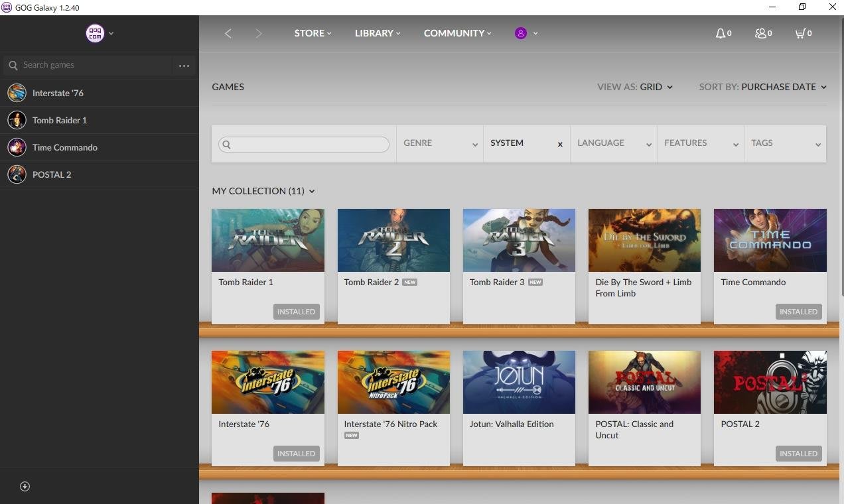This screenshot has width=844, height=504.
Task: Click the NEW badge on Tomb Raider 3
Action: (535, 282)
